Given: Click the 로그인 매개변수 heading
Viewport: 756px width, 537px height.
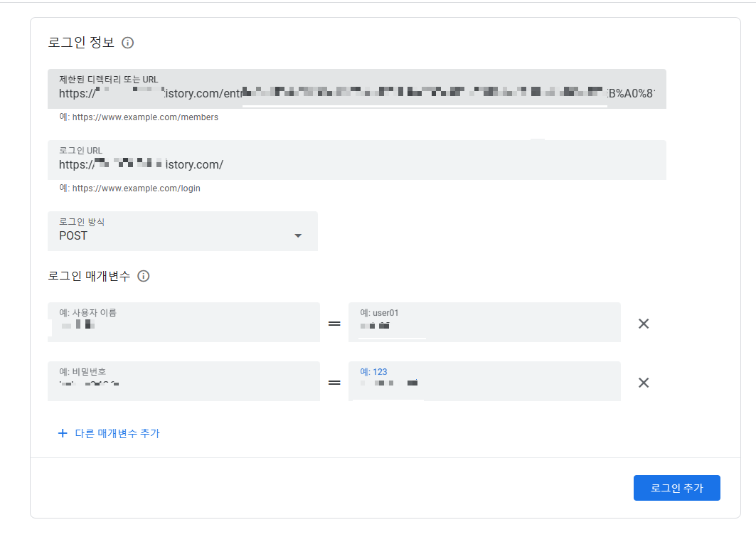Looking at the screenshot, I should 89,276.
